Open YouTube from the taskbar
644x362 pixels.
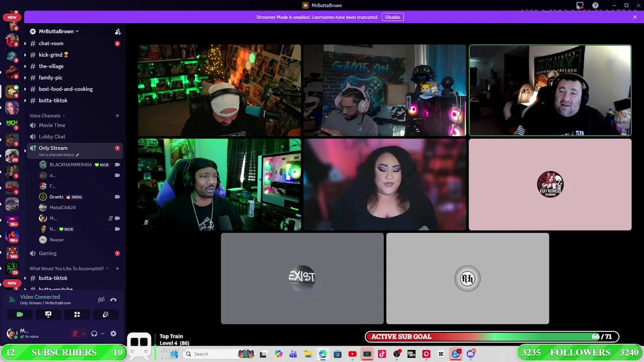tap(352, 354)
